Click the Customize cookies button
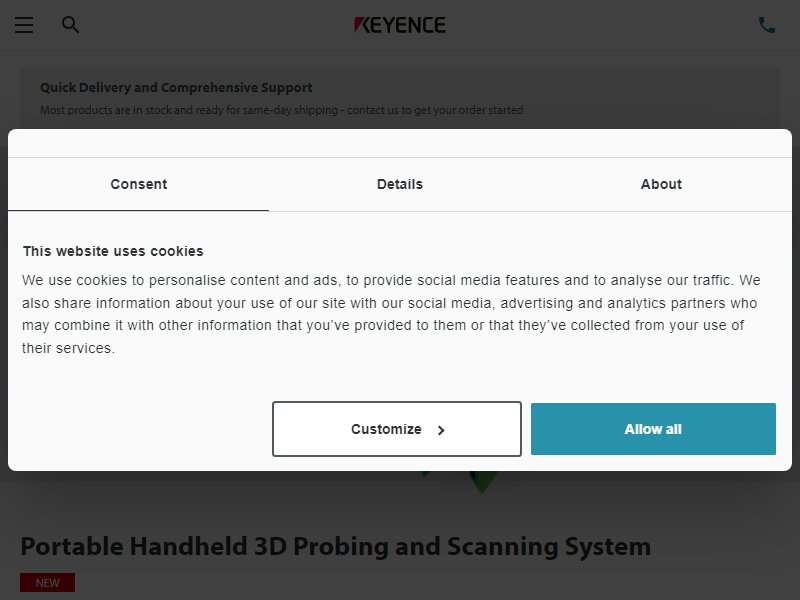The image size is (800, 600). 396,429
